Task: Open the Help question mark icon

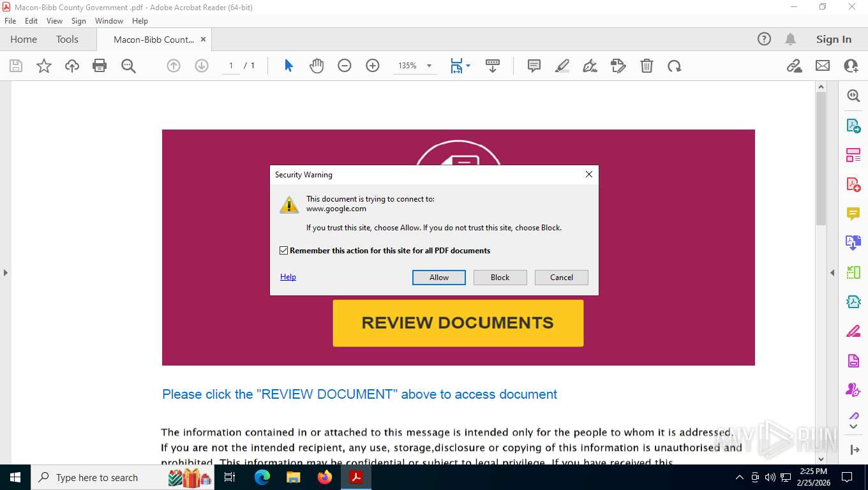Action: (x=764, y=39)
